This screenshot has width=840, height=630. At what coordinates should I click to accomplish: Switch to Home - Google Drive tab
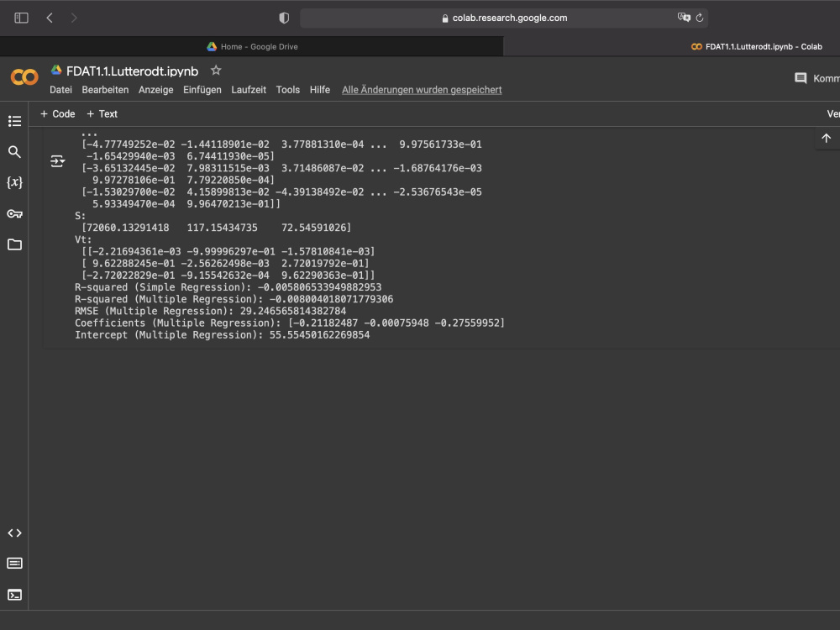[x=252, y=46]
